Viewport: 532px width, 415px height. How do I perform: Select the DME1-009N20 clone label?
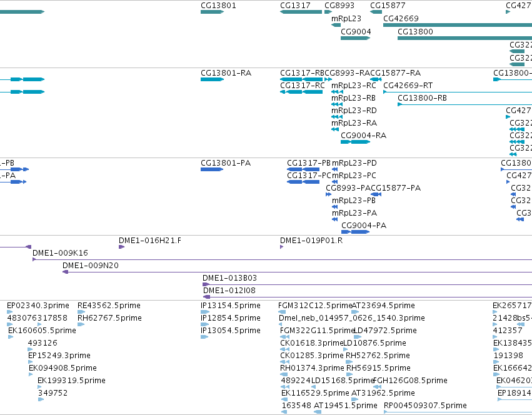pos(91,266)
